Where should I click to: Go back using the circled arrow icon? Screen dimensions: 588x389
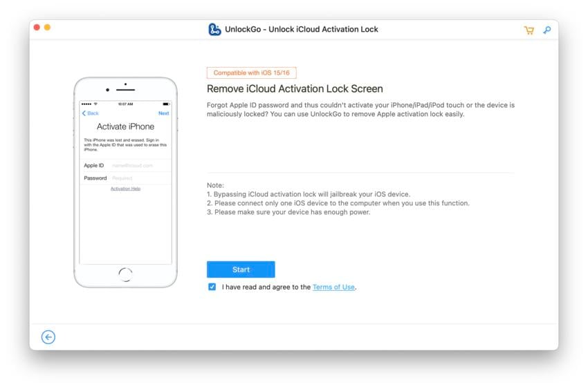(48, 337)
